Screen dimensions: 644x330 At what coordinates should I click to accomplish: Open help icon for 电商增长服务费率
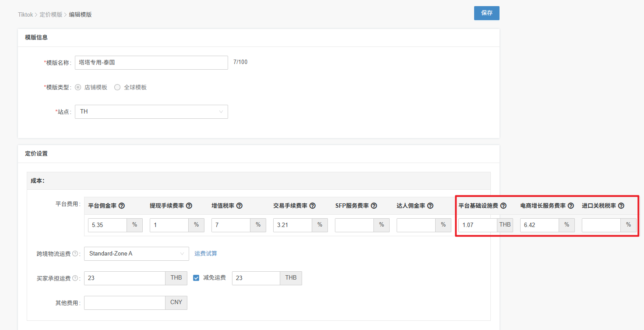(x=571, y=206)
